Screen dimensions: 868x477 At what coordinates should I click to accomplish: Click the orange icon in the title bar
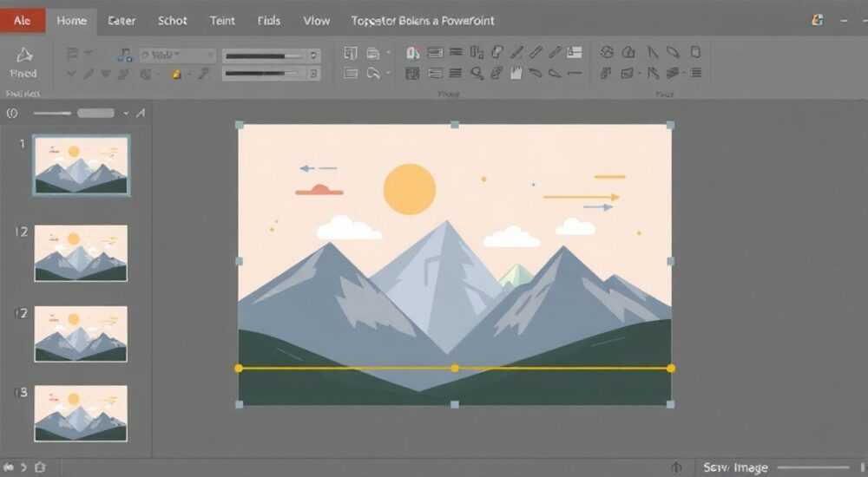pyautogui.click(x=817, y=21)
